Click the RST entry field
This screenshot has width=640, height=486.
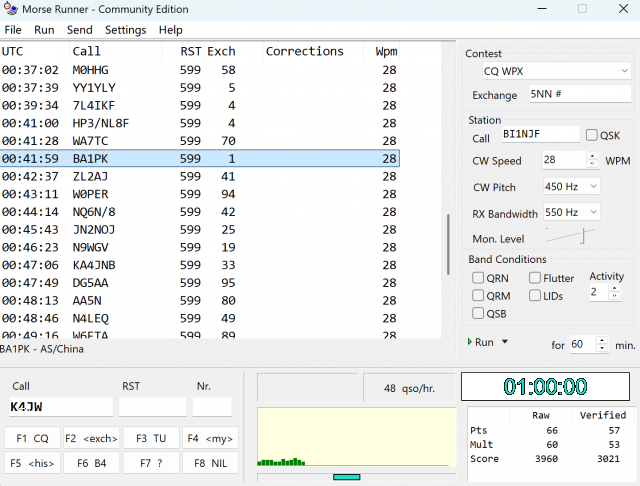[153, 406]
